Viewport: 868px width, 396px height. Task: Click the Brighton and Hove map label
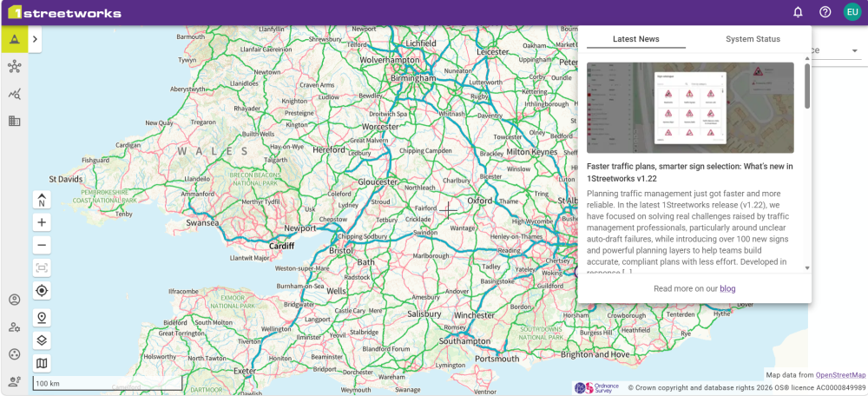tap(595, 354)
